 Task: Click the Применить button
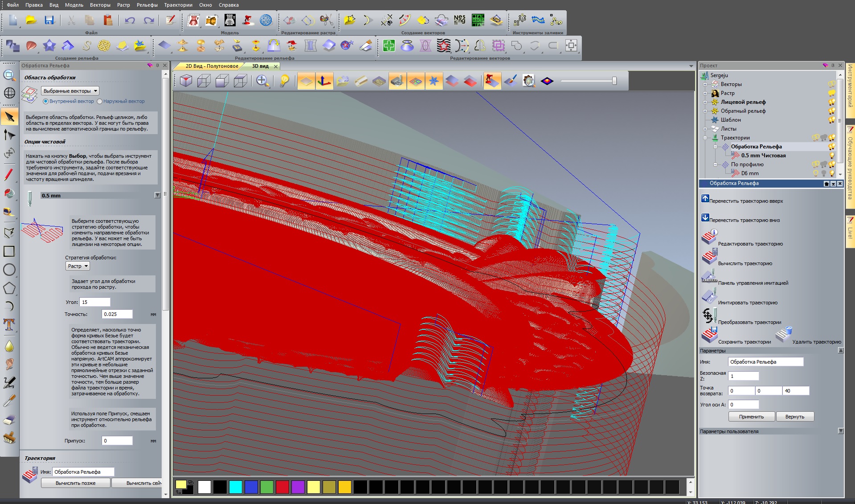[x=751, y=417]
